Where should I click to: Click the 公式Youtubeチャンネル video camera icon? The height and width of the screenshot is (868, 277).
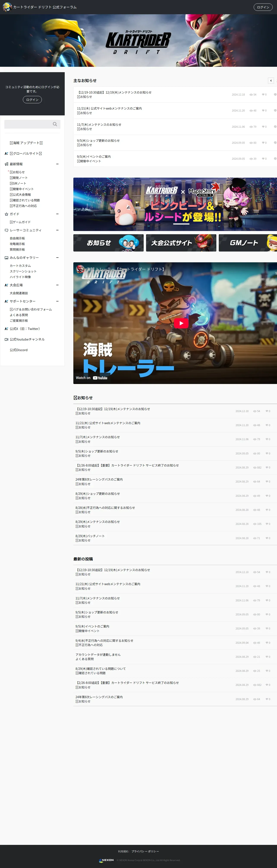pos(6,340)
